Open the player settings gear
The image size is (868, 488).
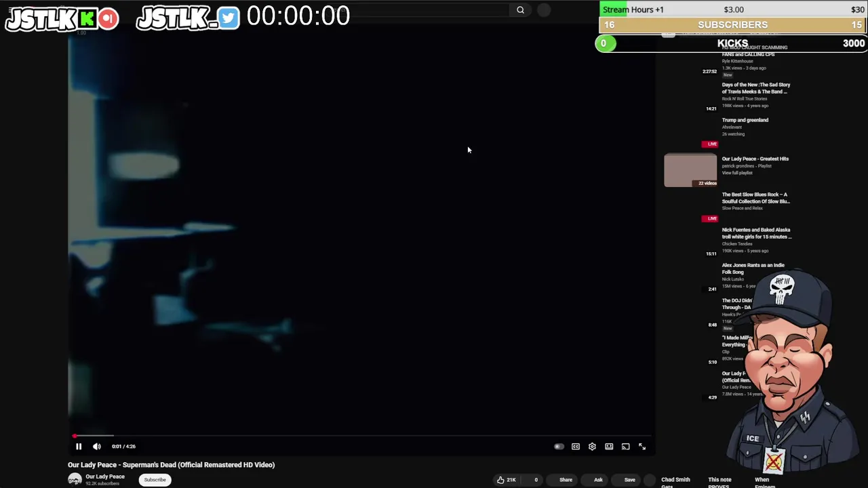tap(592, 447)
